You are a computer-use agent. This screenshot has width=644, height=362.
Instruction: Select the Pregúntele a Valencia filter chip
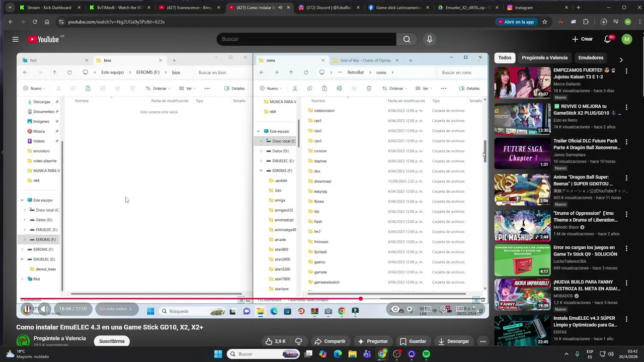(x=544, y=58)
